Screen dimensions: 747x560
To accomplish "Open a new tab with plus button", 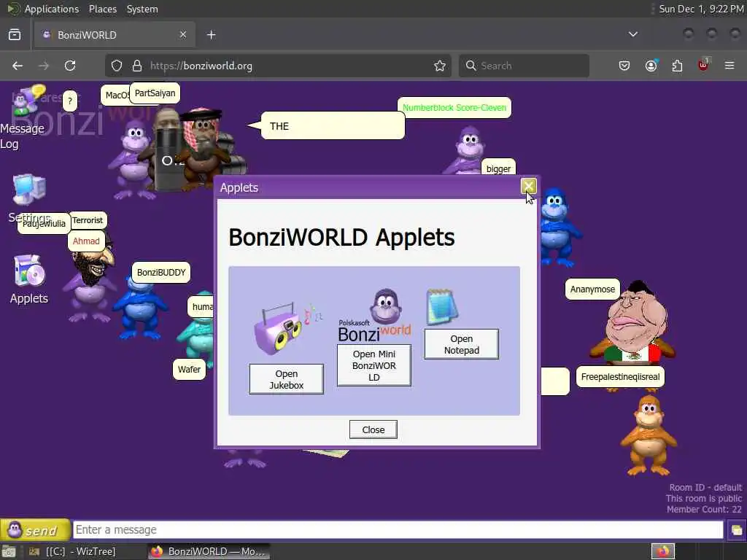I will (x=212, y=35).
